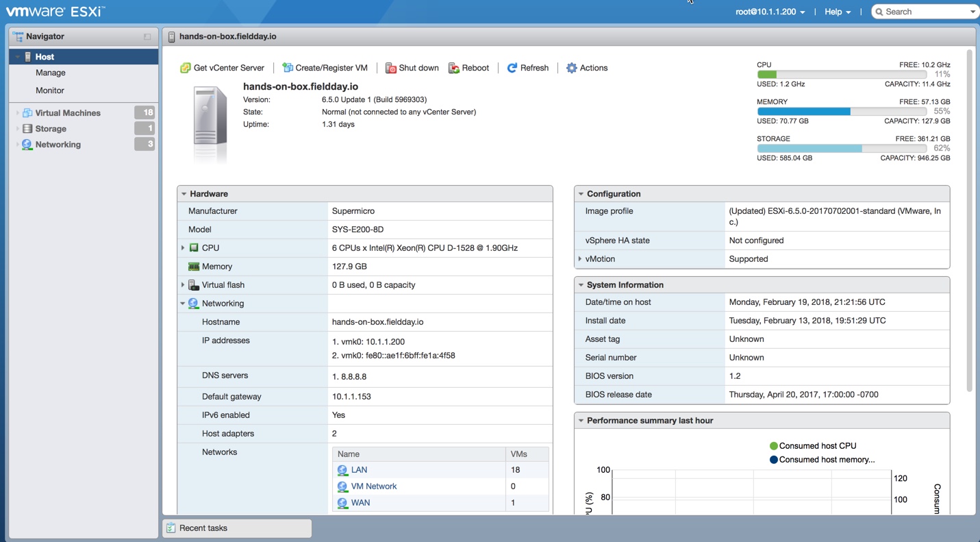Image resolution: width=980 pixels, height=542 pixels.
Task: Click the LAN network icon
Action: pos(342,470)
